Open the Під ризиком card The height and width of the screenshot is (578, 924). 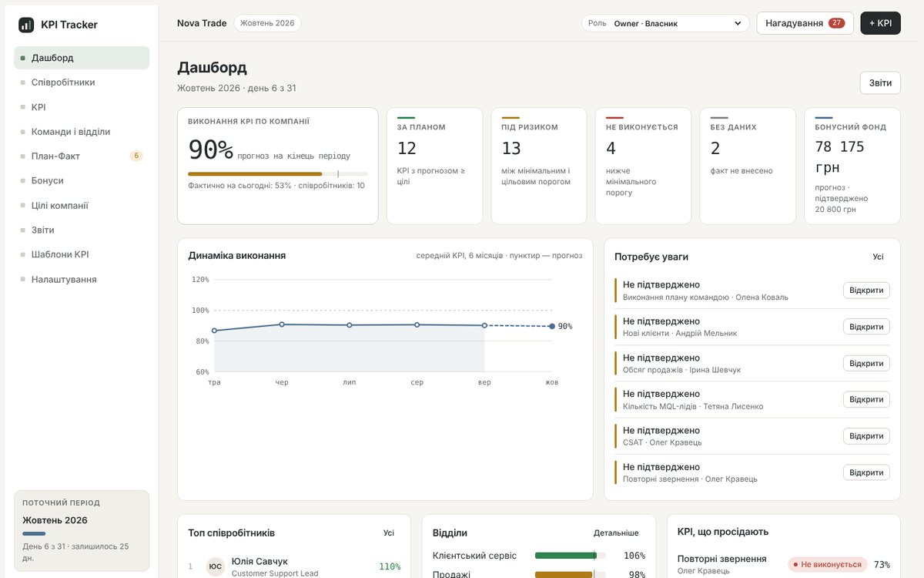click(539, 166)
